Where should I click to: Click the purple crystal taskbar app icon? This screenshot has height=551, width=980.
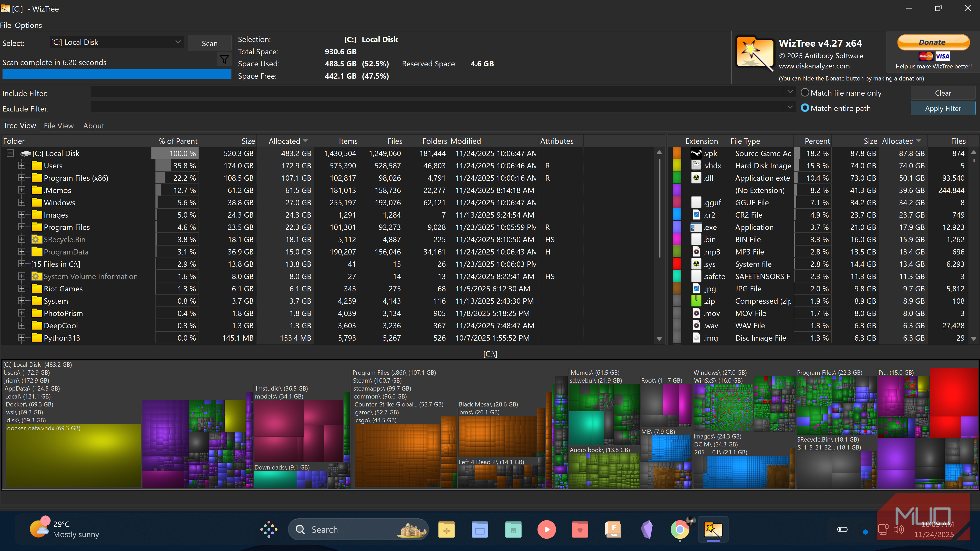647,529
